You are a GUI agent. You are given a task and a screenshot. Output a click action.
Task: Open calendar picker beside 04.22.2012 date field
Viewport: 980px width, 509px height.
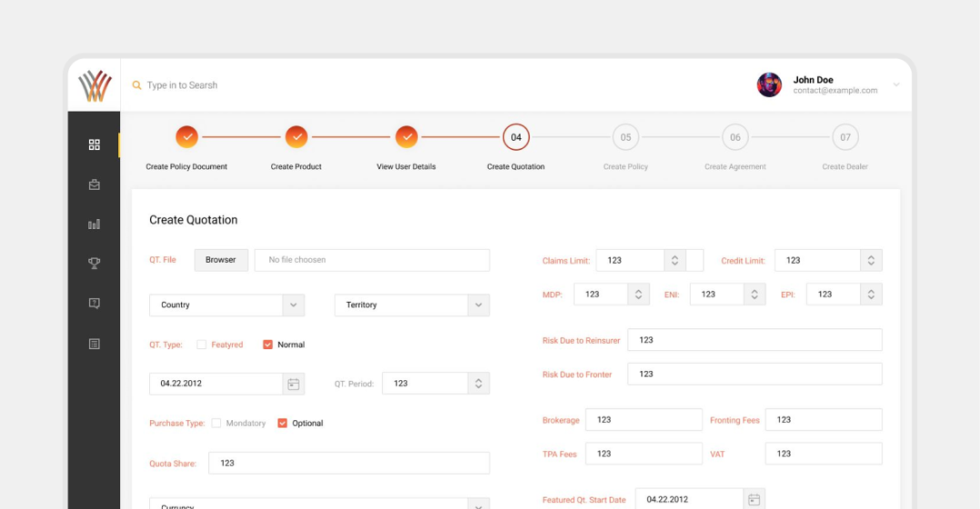(293, 384)
